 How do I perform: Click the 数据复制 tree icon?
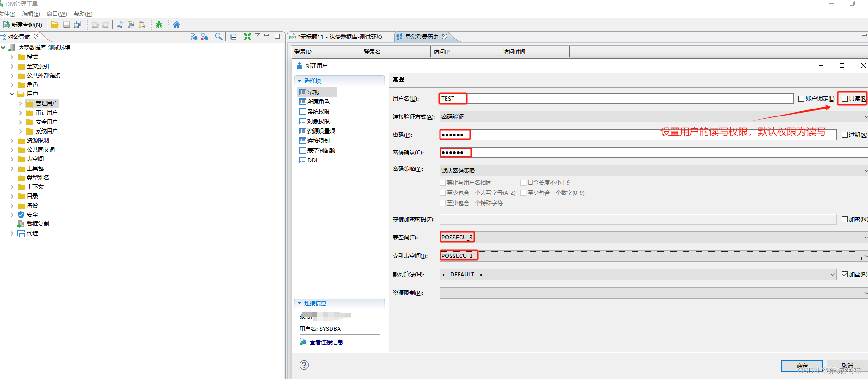point(21,224)
